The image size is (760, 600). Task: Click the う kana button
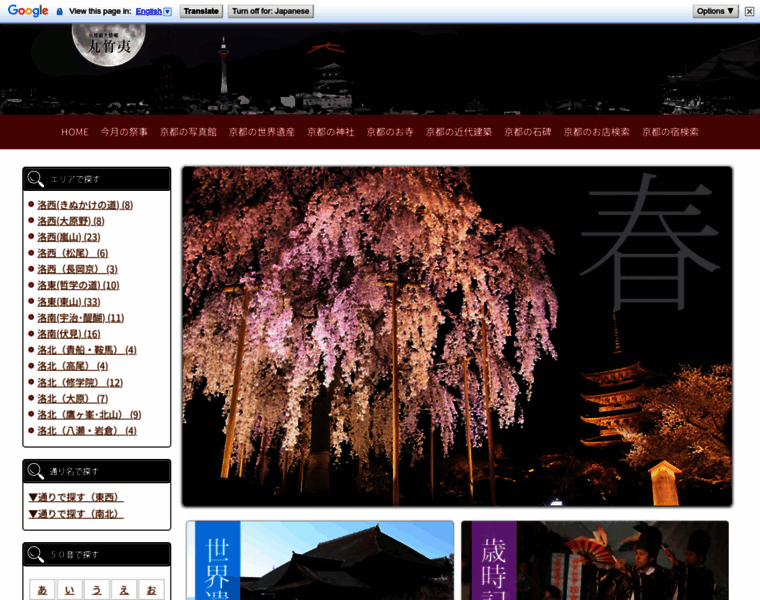tap(96, 590)
